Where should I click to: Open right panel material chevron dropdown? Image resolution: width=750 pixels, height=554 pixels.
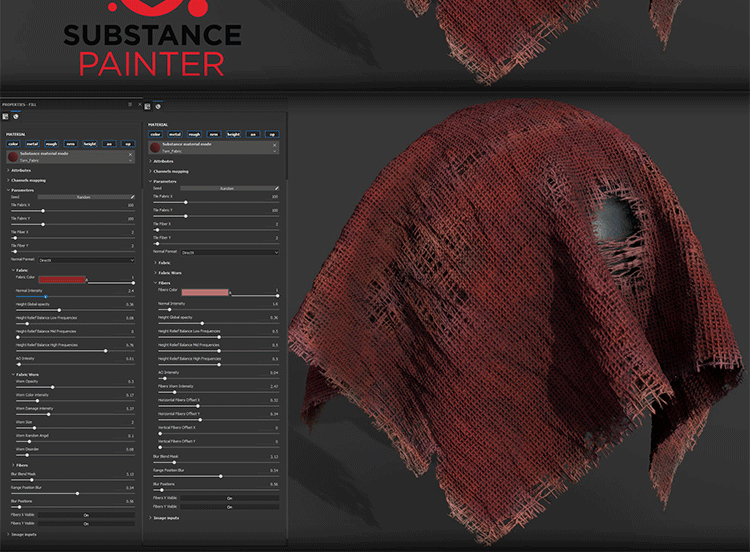tap(275, 151)
